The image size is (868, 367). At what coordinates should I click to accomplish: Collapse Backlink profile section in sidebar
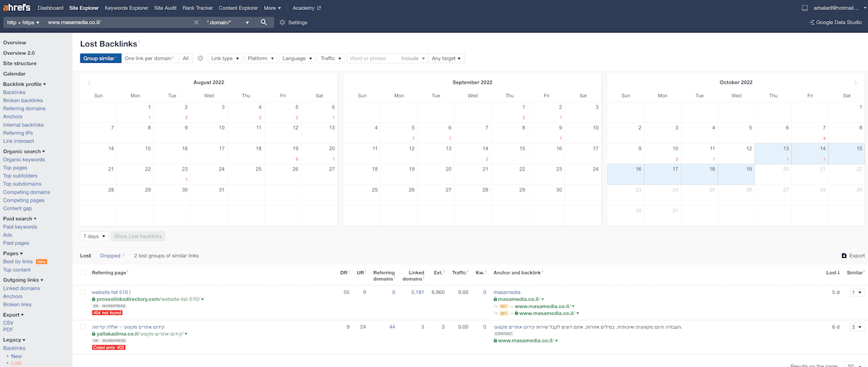tap(24, 84)
